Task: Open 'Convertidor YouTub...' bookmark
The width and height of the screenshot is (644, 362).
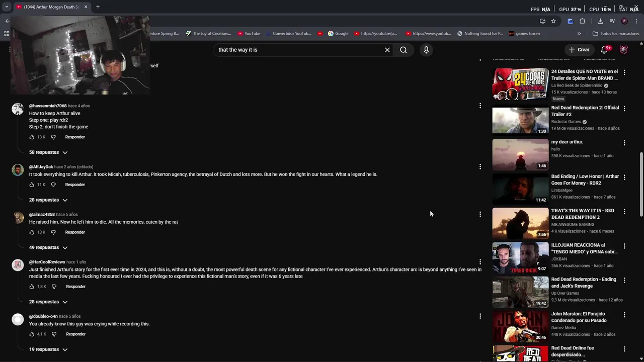Action: pos(288,34)
